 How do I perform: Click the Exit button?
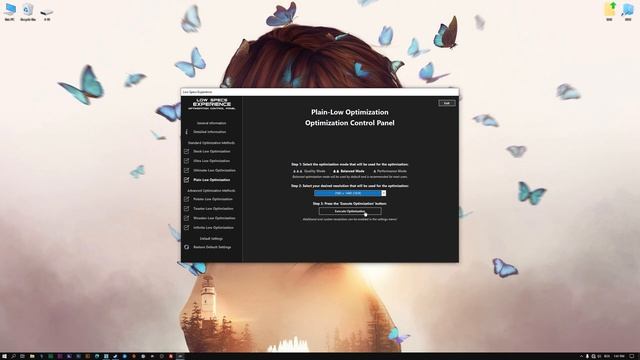pos(447,103)
